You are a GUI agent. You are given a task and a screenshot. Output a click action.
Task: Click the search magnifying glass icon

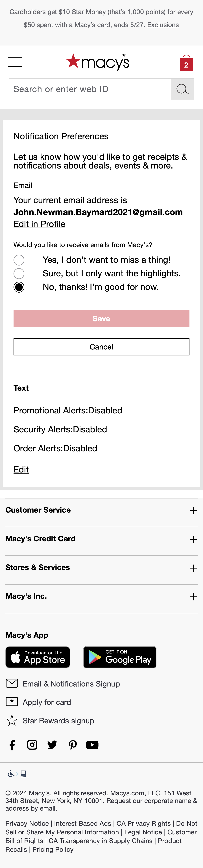coord(182,89)
